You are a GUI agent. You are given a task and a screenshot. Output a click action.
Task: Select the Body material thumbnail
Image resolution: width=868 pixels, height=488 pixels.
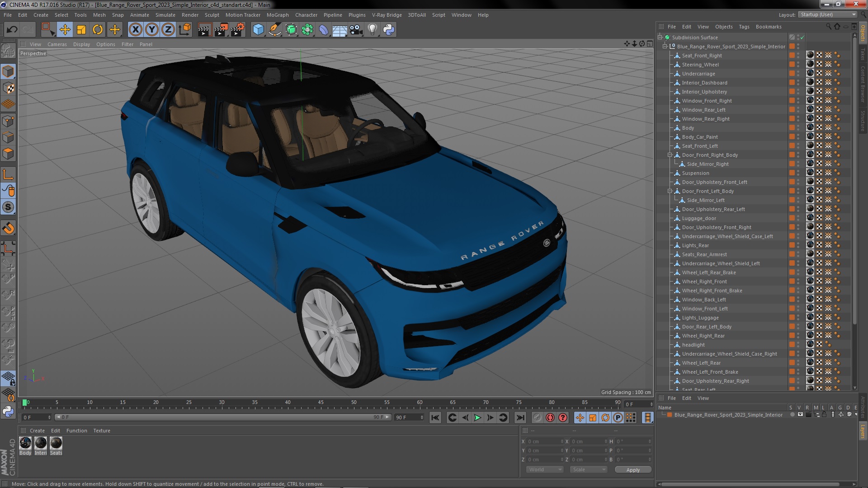pos(25,443)
